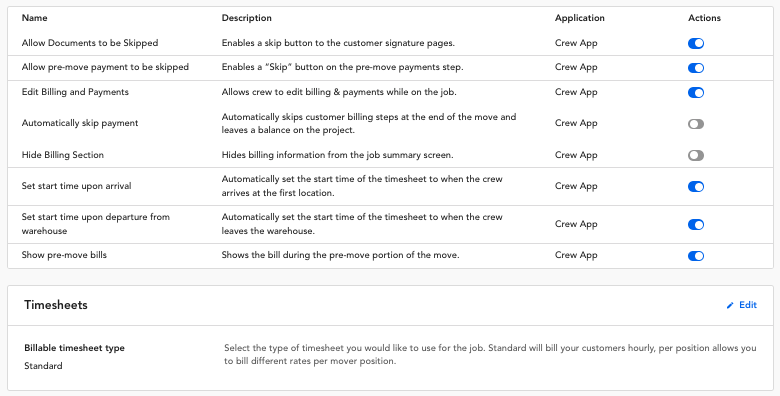Turn off Allow pre-move payment to be skipped
This screenshot has width=780, height=396.
(696, 68)
